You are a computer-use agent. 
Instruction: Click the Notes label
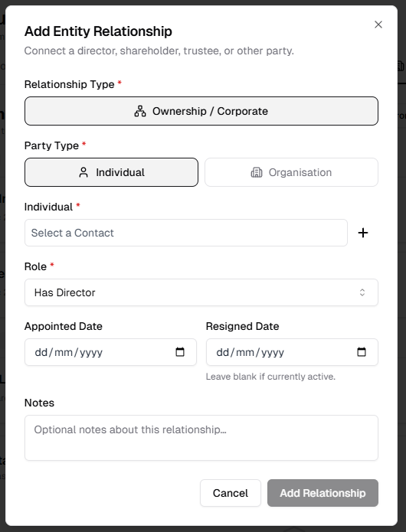coord(39,403)
